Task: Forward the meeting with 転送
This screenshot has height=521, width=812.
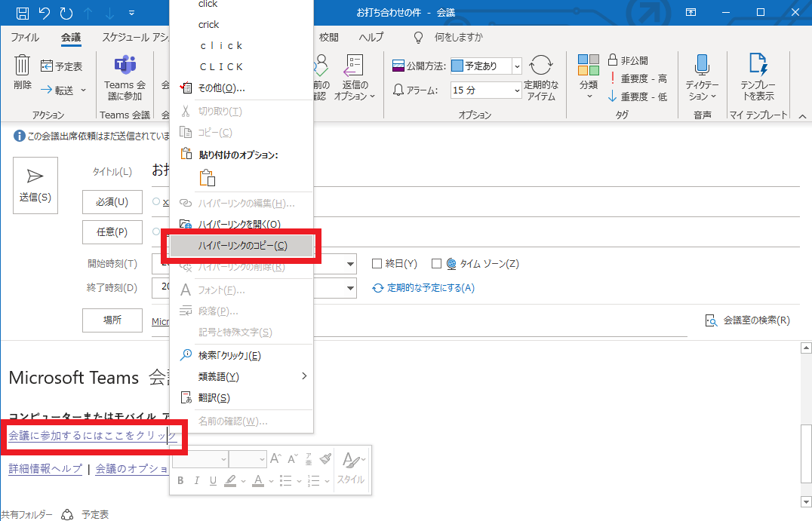Action: [x=63, y=90]
